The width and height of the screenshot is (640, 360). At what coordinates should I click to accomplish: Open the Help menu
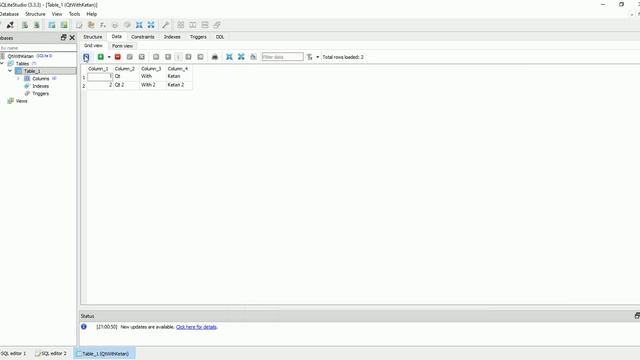pos(91,14)
